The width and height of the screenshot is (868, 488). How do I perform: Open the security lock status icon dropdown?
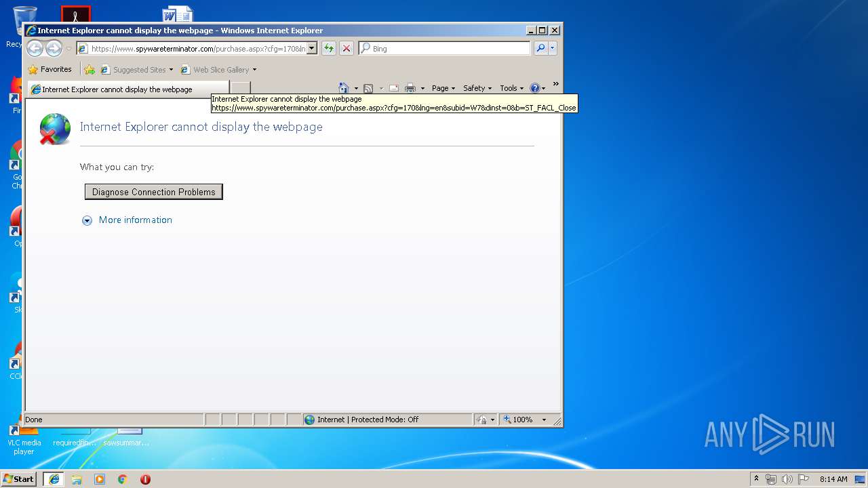pyautogui.click(x=486, y=420)
